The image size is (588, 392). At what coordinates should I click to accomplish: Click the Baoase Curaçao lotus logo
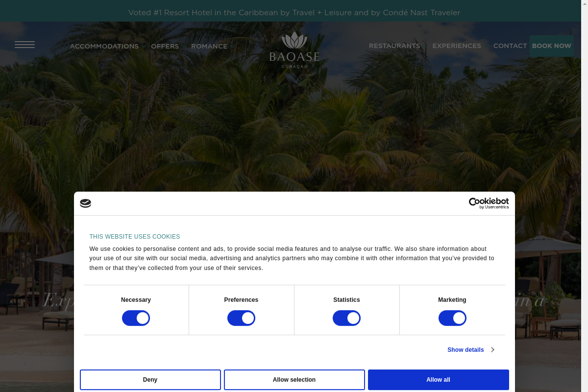pos(294,50)
